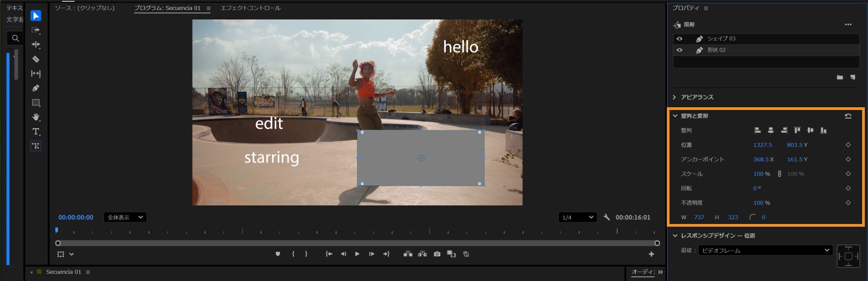868x281 pixels.
Task: Click the 00:00:00:00 playhead timecode
Action: coord(76,218)
